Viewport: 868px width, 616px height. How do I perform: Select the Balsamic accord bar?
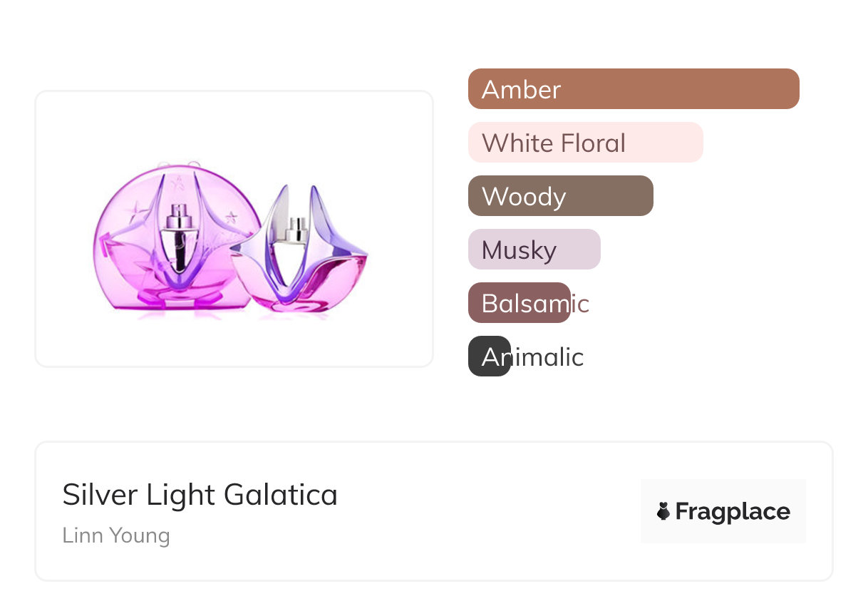[519, 303]
